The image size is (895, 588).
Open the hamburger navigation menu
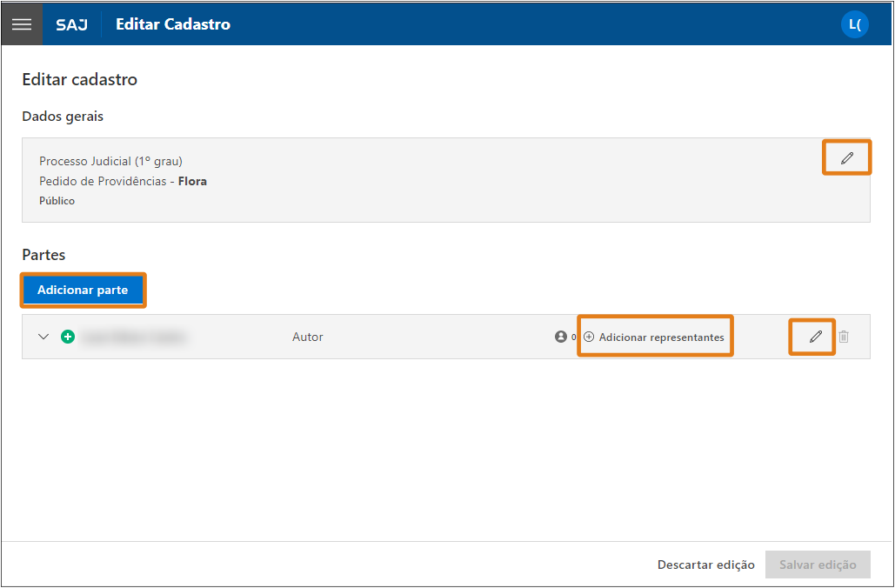point(22,24)
